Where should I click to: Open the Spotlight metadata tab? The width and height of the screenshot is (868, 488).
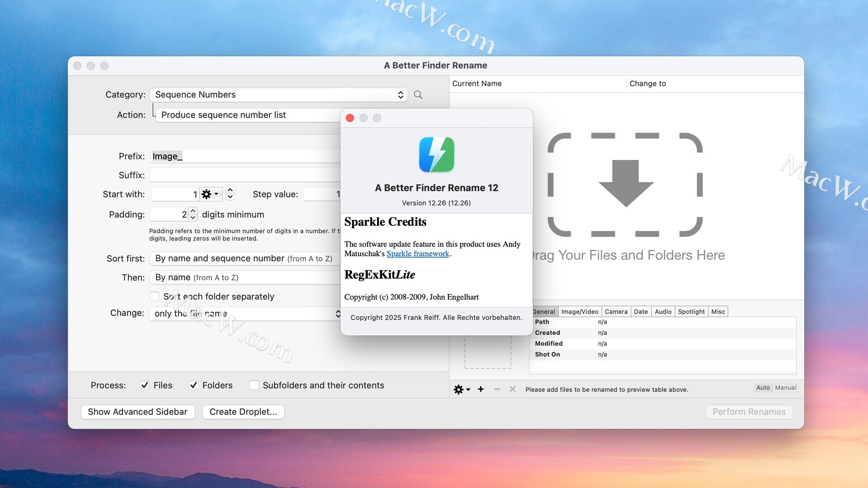coord(691,312)
